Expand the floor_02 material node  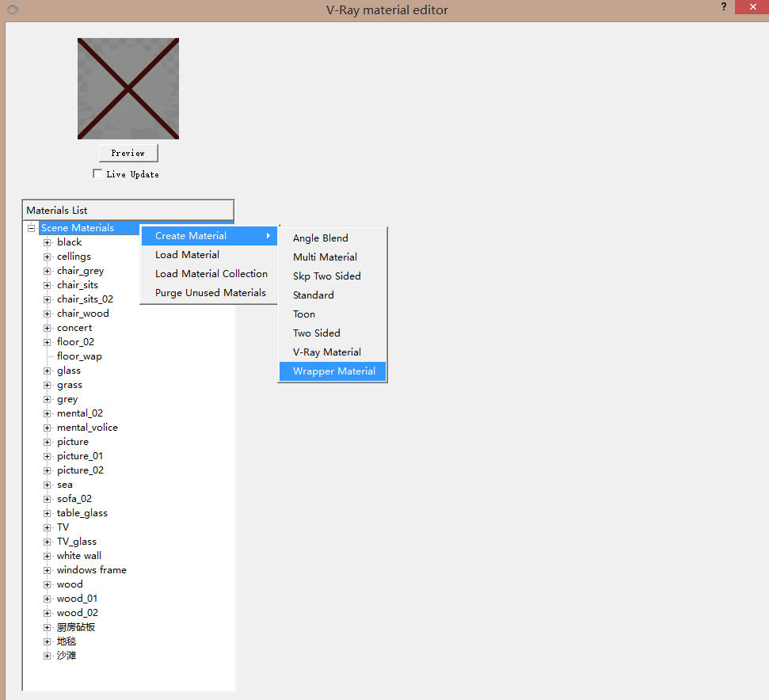tap(47, 342)
